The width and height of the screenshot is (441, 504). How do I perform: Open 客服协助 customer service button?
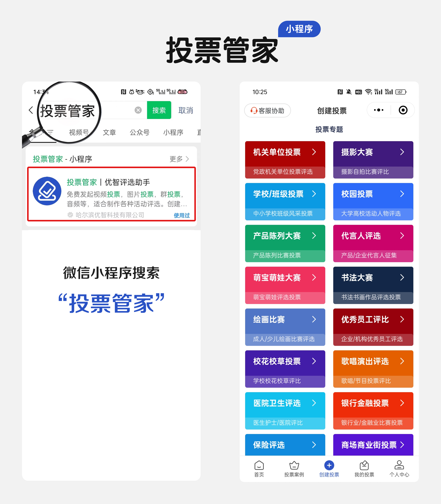[267, 111]
